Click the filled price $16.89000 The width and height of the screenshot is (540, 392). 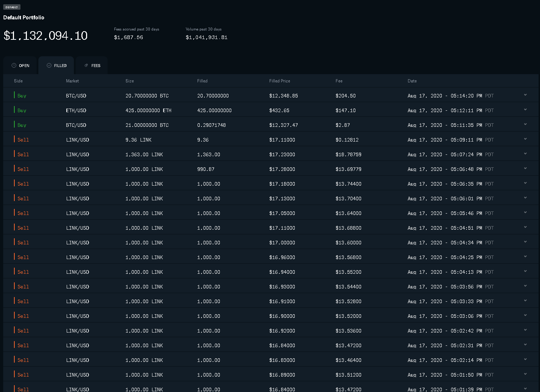[x=282, y=375]
